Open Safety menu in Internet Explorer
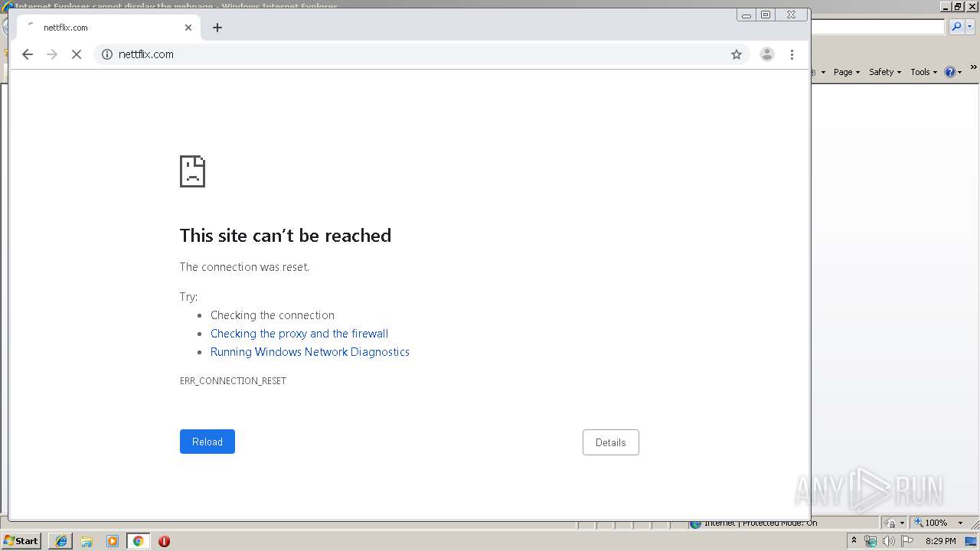The height and width of the screenshot is (551, 980). [x=885, y=72]
